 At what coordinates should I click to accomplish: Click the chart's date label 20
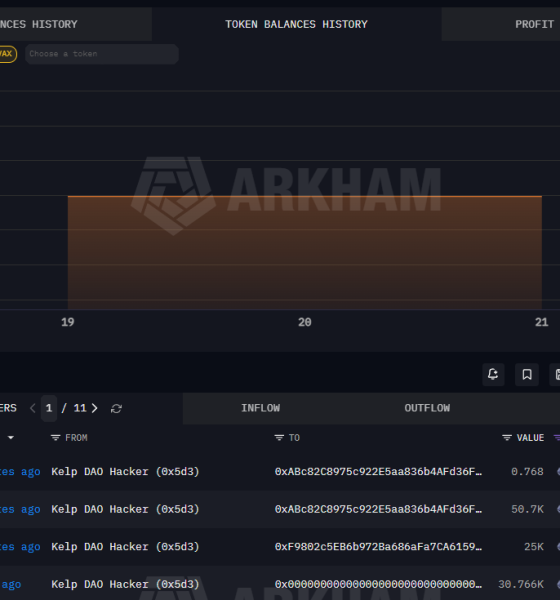point(304,322)
